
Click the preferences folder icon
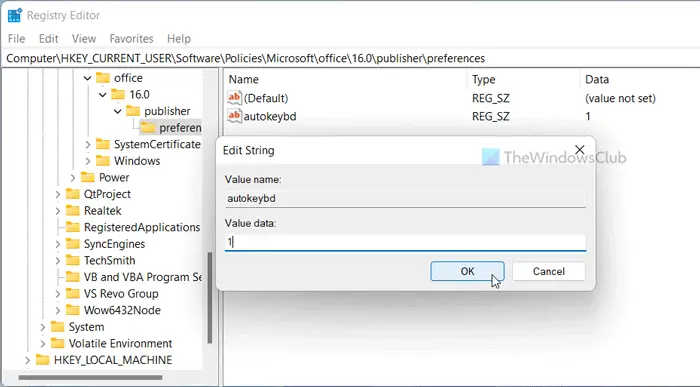click(x=148, y=128)
